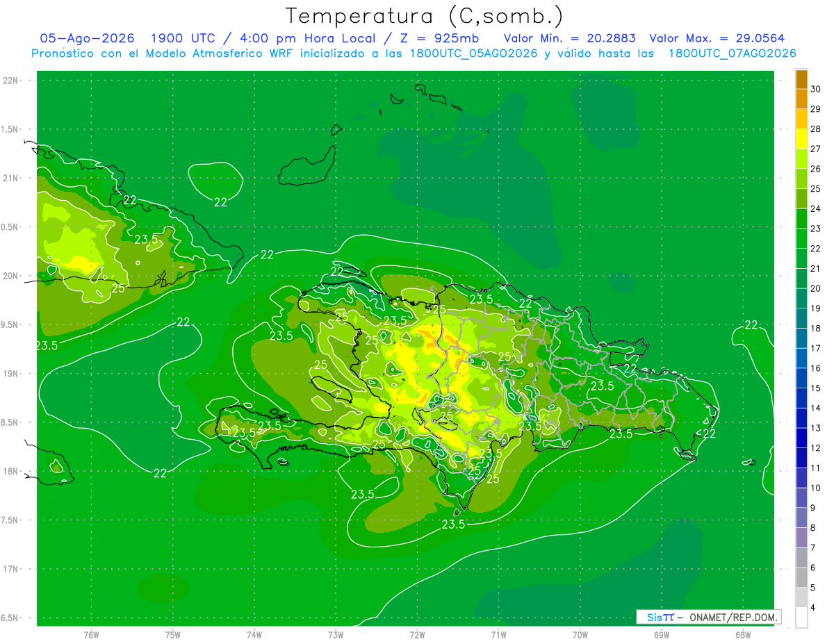This screenshot has height=644, width=834.
Task: Click color scale label "17"
Action: (x=816, y=348)
